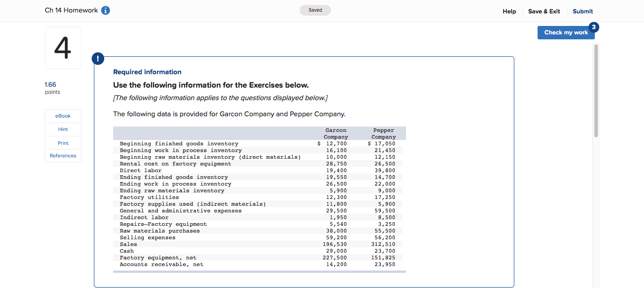The image size is (644, 288).
Task: Select question number 4 box
Action: (63, 48)
